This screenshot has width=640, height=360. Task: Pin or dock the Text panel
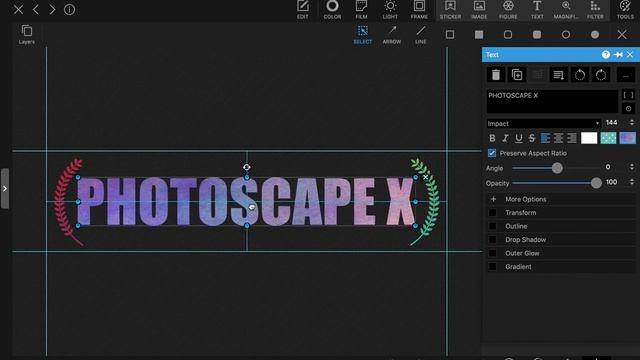tap(618, 55)
